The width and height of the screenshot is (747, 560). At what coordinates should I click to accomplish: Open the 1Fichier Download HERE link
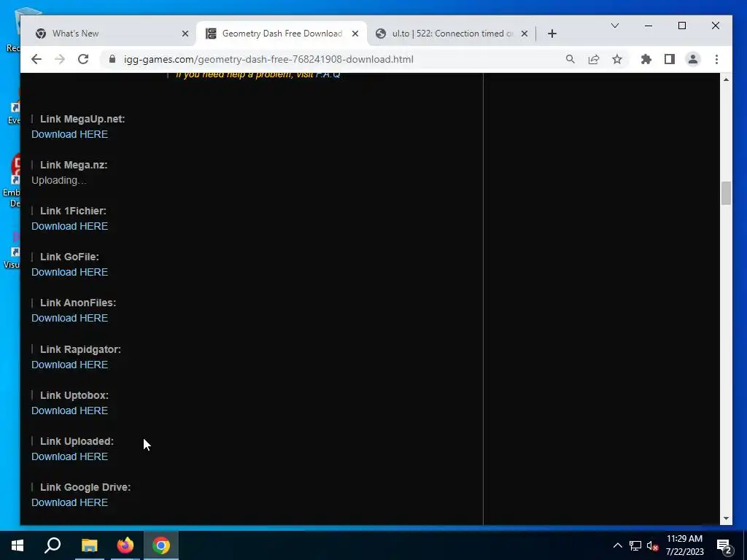[x=69, y=226]
